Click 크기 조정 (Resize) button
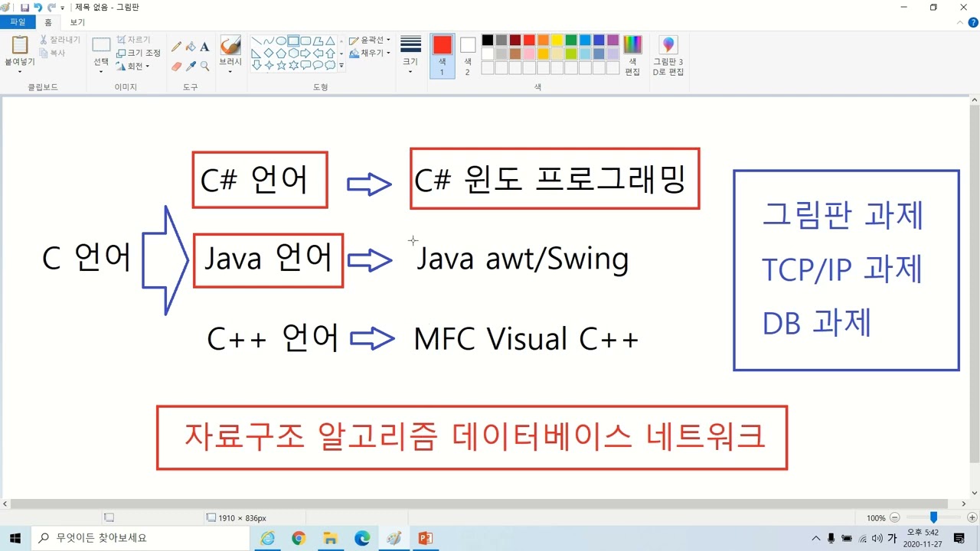The width and height of the screenshot is (980, 551). (x=139, y=53)
